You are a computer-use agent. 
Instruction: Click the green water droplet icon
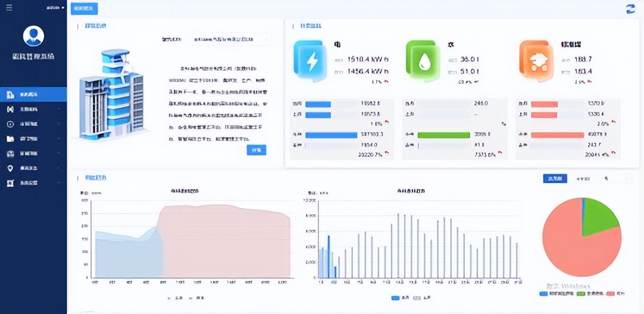coord(424,61)
